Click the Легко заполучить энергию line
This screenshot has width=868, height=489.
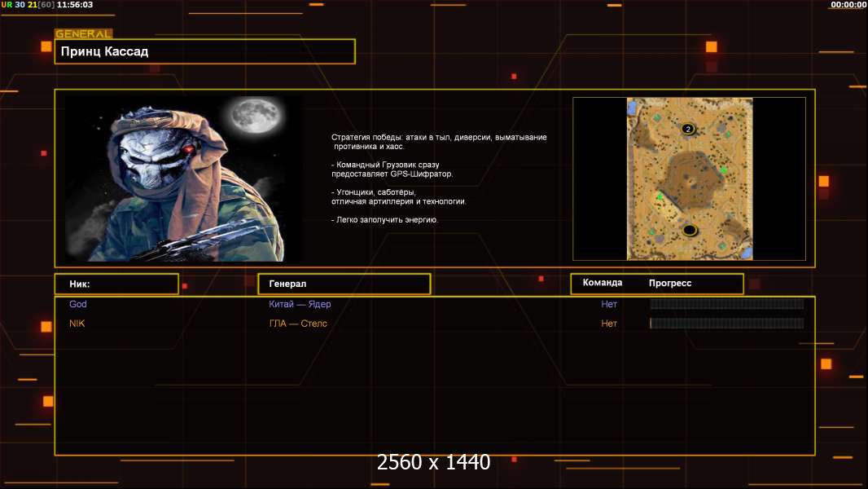coord(384,220)
